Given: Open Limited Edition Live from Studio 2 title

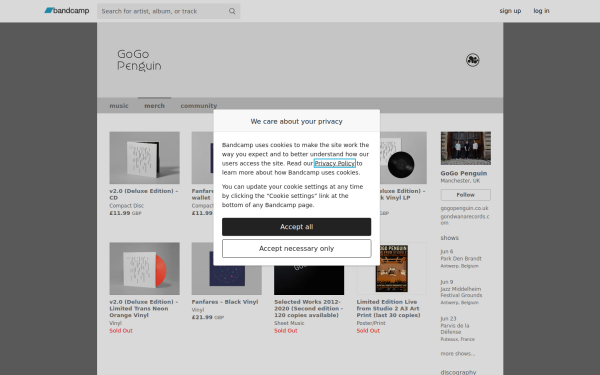Looking at the screenshot, I should pyautogui.click(x=388, y=308).
